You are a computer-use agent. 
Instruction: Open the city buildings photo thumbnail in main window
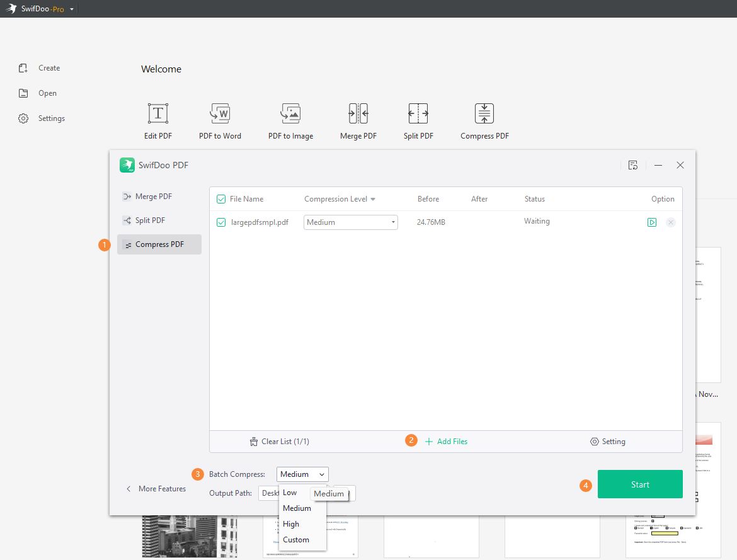[190, 537]
